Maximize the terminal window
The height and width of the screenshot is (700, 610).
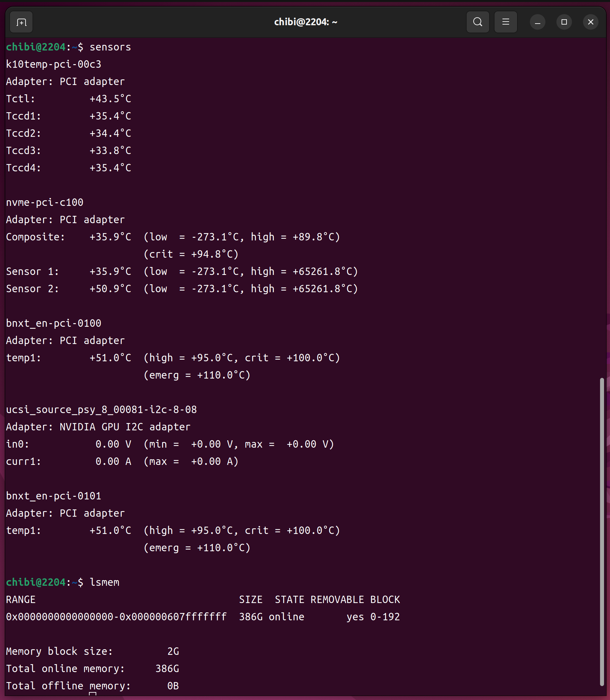pos(564,22)
